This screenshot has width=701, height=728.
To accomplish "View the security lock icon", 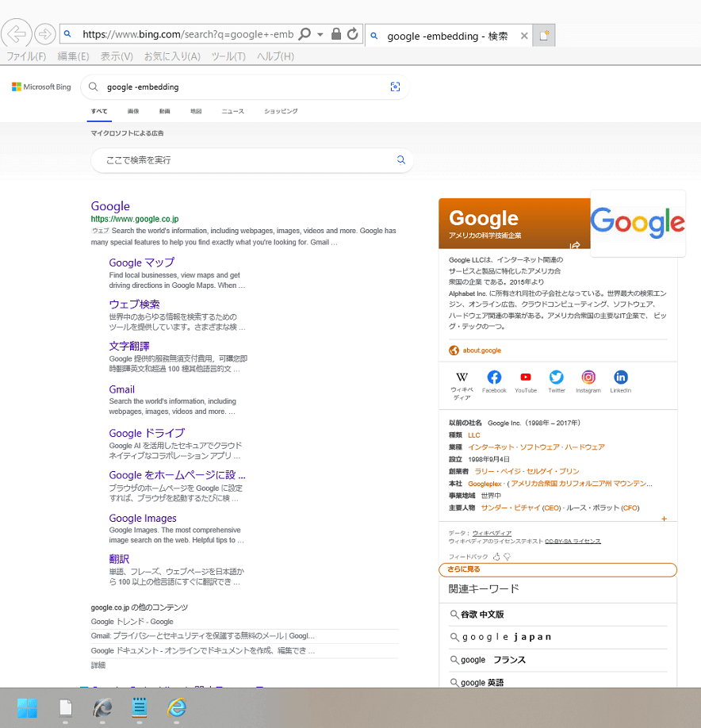I will tap(336, 34).
